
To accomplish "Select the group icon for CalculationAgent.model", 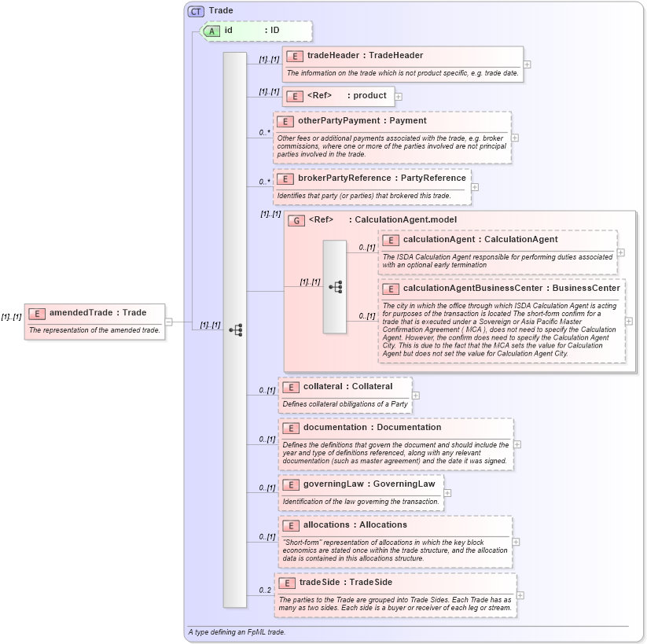I will [296, 220].
